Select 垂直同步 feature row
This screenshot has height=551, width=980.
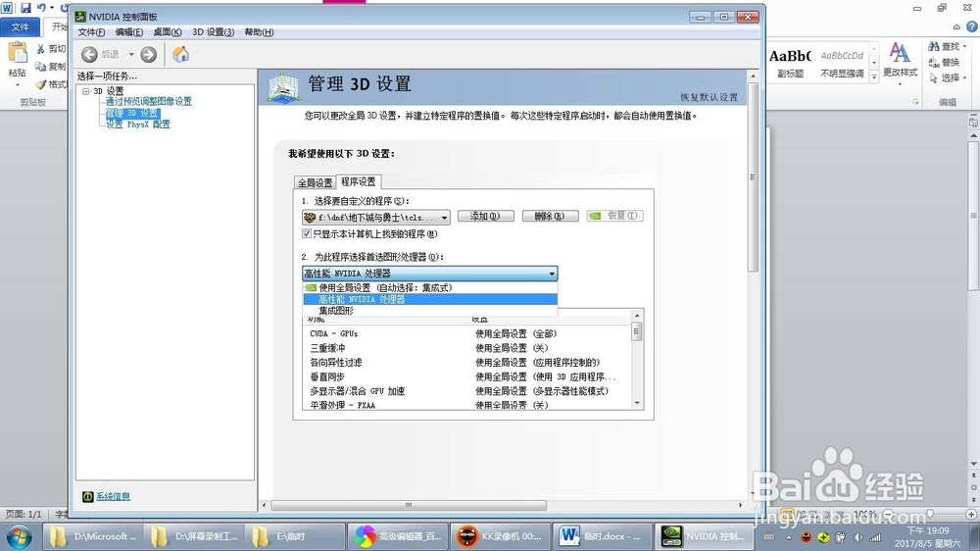coord(466,377)
